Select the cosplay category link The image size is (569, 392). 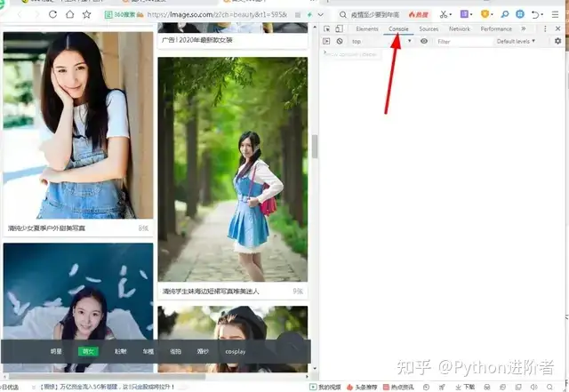point(235,351)
